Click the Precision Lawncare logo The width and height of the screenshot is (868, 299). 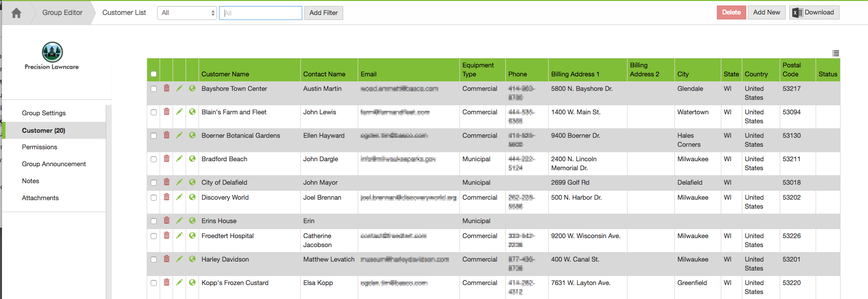[x=52, y=55]
